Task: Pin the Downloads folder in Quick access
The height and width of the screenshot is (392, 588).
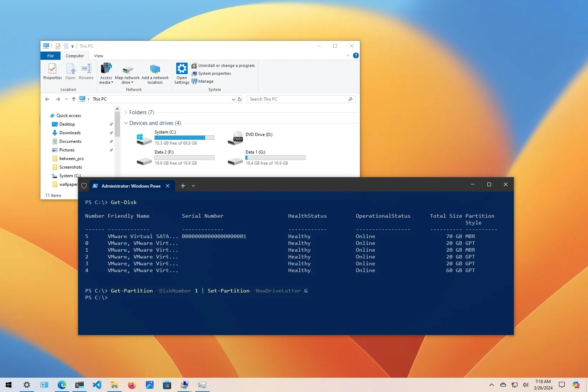Action: (x=111, y=133)
